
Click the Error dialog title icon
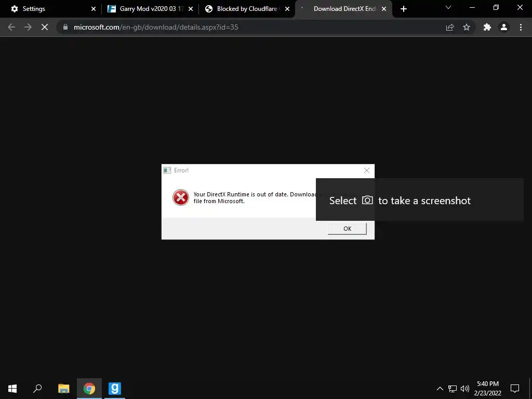[x=167, y=170]
